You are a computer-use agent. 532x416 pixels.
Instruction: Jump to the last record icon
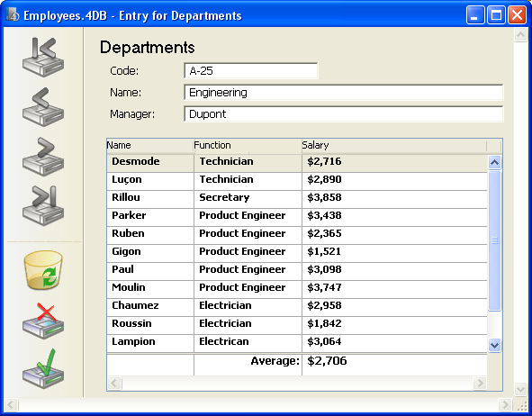43,205
